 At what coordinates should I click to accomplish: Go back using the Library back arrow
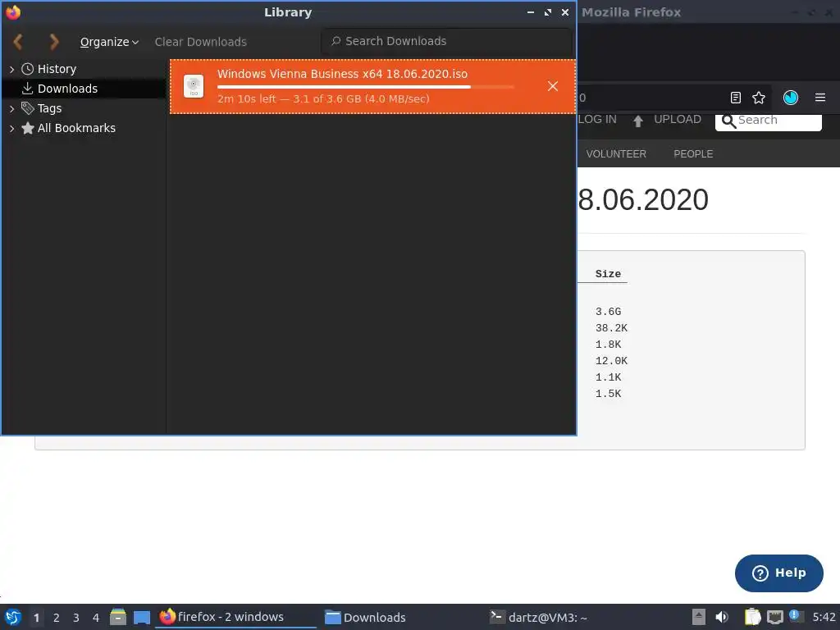coord(18,41)
